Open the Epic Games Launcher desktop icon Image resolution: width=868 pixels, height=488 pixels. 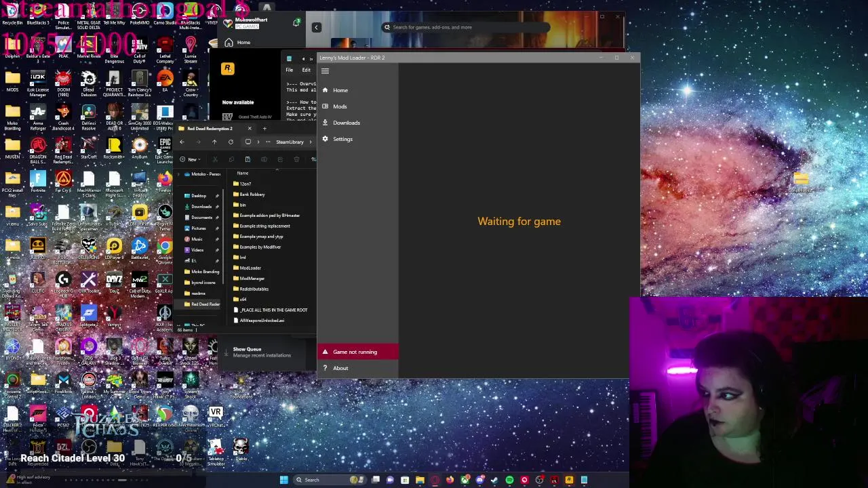(165, 149)
